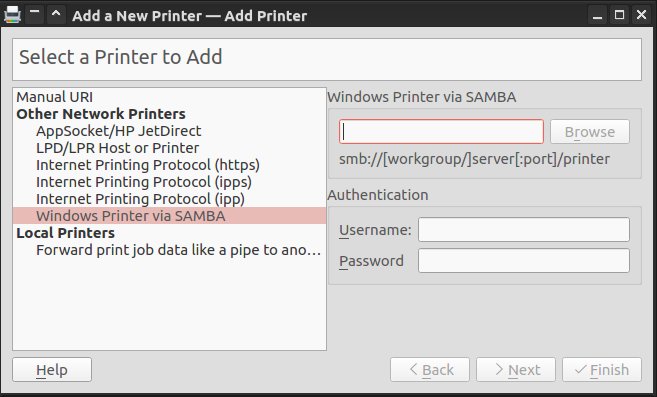Select Internet Printing Protocol (ipp)
This screenshot has height=397, width=657.
point(169,199)
